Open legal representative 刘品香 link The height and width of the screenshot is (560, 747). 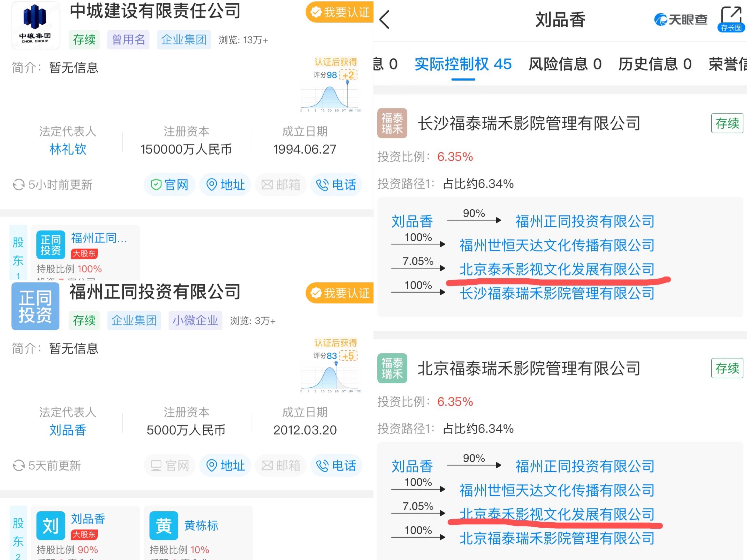click(x=68, y=430)
